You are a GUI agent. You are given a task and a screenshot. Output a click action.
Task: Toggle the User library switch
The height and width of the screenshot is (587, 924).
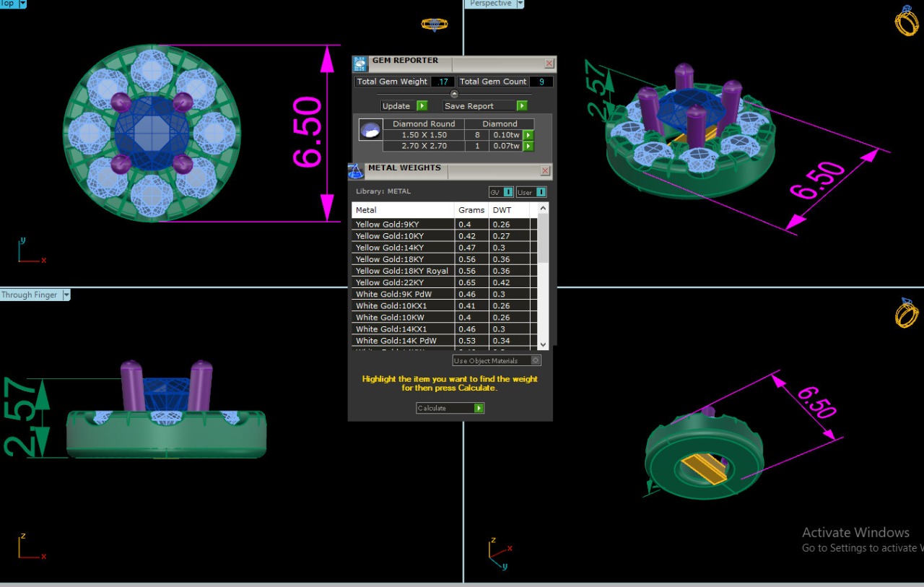tap(541, 192)
